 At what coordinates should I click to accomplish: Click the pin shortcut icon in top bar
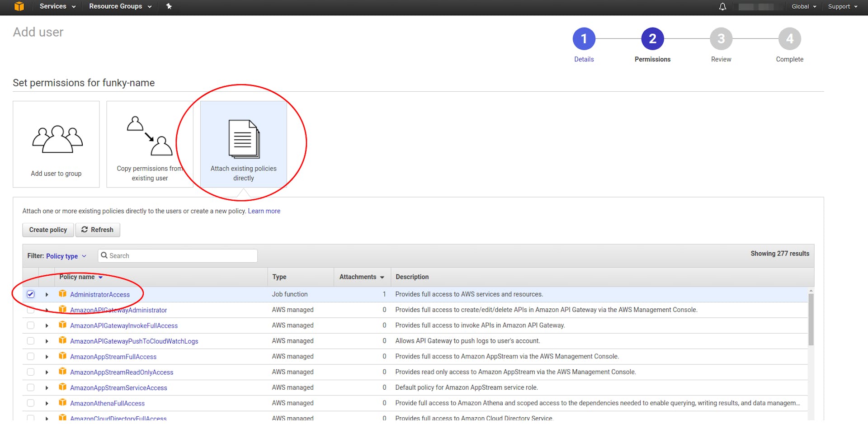pyautogui.click(x=169, y=6)
